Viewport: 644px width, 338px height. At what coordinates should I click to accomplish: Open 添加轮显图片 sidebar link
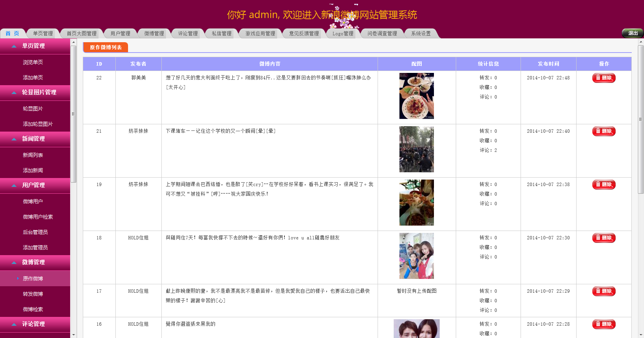38,124
